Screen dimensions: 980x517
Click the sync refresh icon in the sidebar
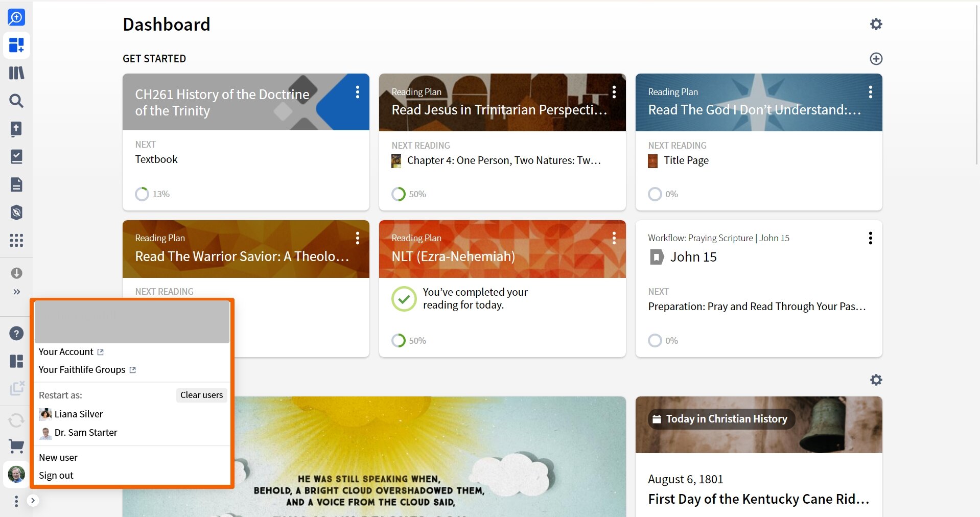(x=16, y=420)
